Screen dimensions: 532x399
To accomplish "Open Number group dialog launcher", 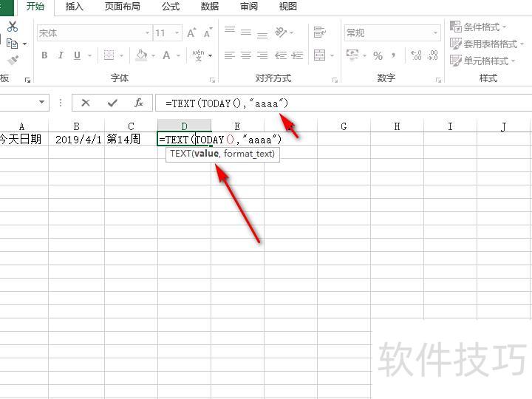I will click(438, 80).
